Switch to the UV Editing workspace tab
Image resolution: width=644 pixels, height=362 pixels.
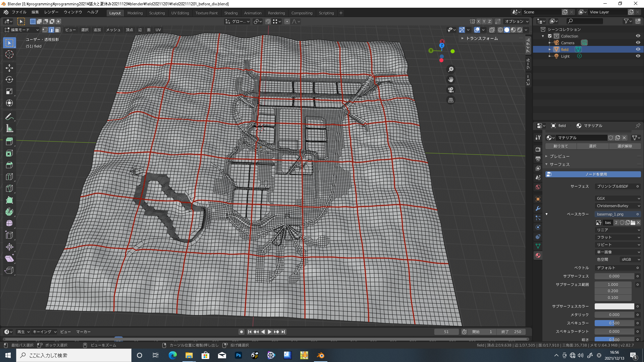(x=180, y=13)
